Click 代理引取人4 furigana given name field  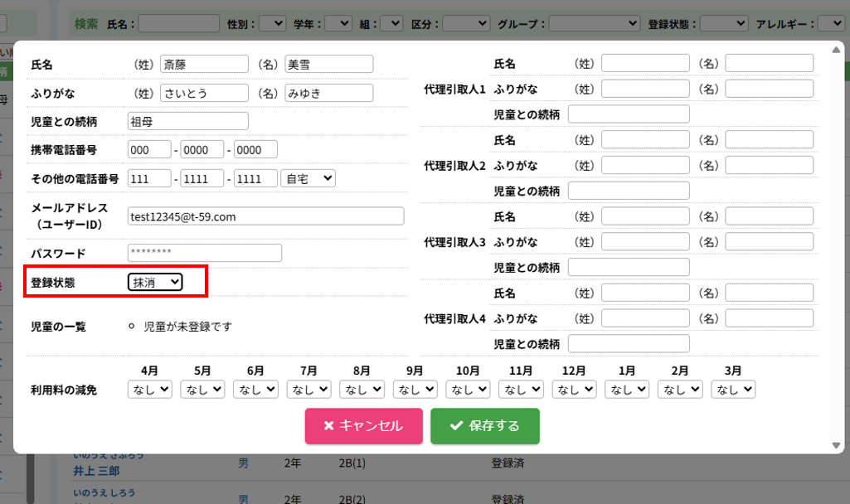coord(769,318)
